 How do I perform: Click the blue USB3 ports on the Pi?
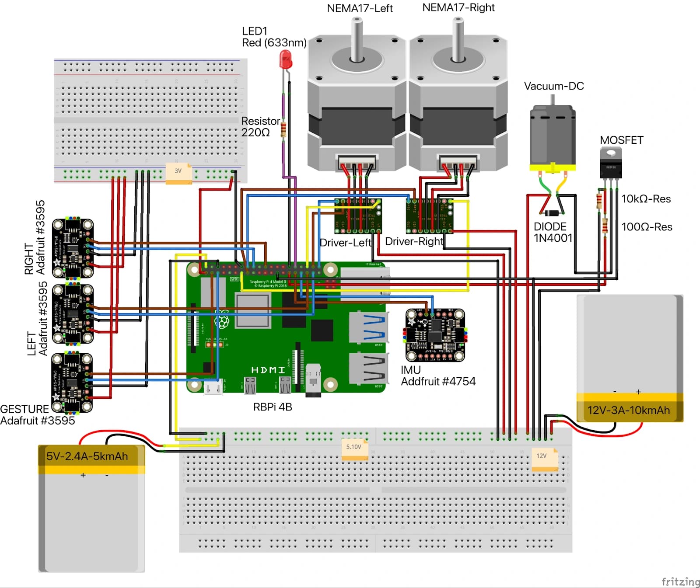[368, 327]
